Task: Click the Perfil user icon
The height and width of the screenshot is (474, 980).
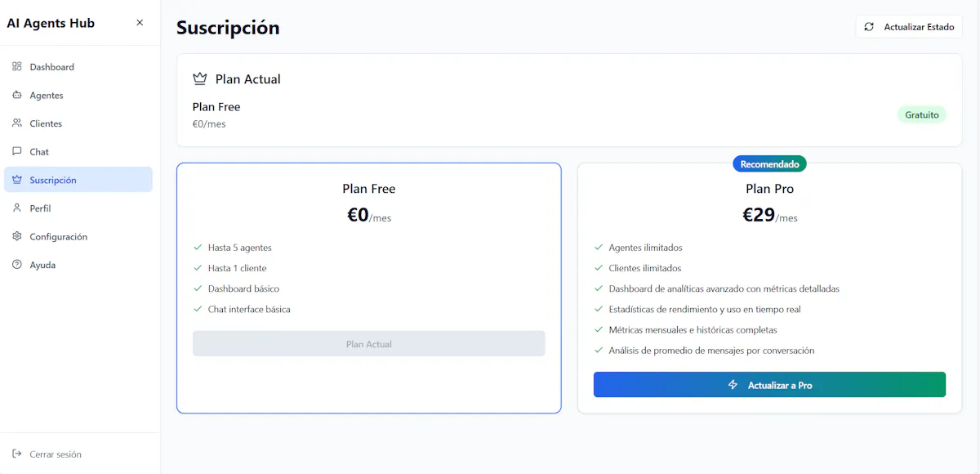Action: click(x=16, y=208)
